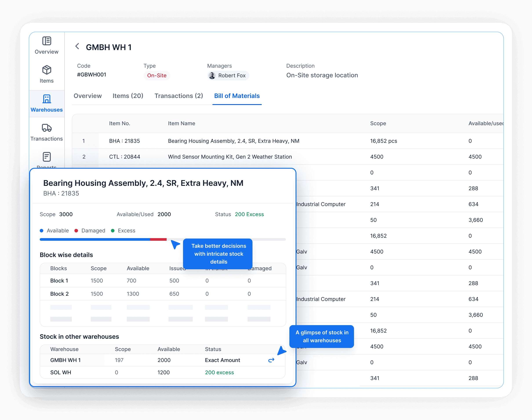Open the Reports document icon
The height and width of the screenshot is (420, 532).
[47, 157]
